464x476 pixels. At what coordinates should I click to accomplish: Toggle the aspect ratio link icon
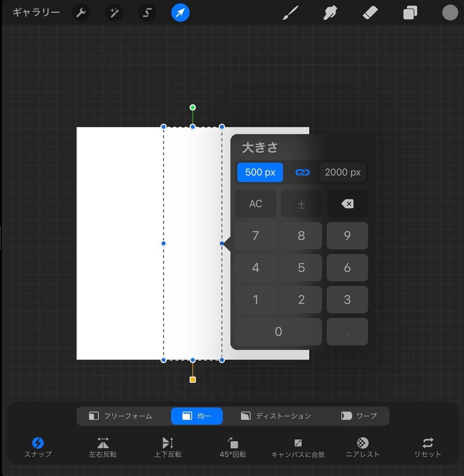click(302, 172)
